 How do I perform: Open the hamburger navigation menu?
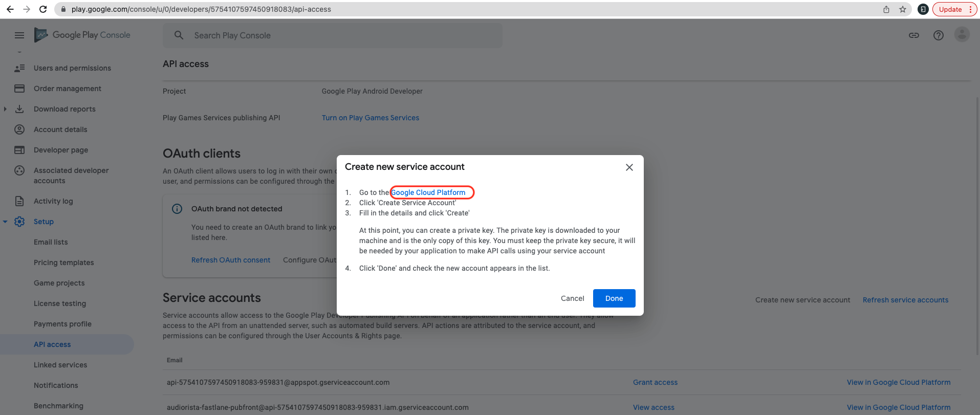(x=19, y=35)
